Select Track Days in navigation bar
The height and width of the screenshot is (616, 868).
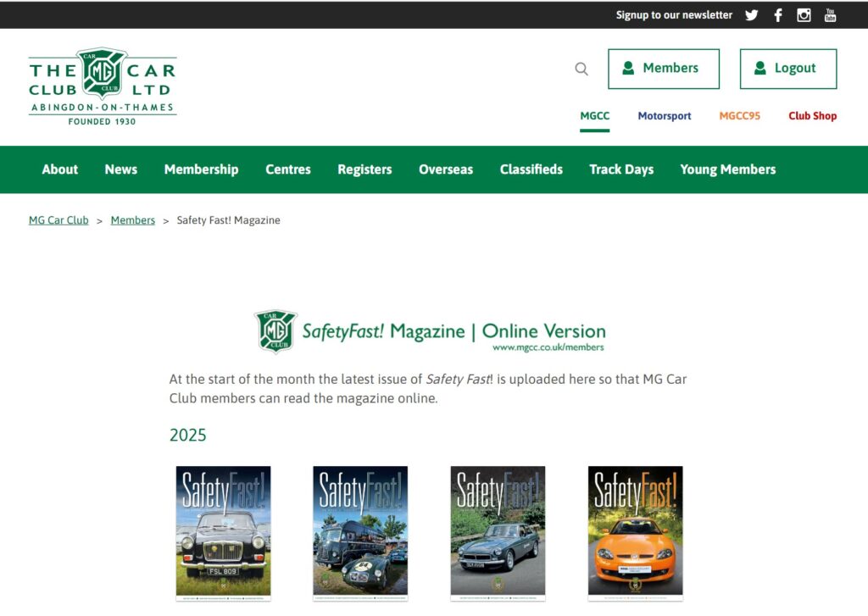(x=621, y=169)
